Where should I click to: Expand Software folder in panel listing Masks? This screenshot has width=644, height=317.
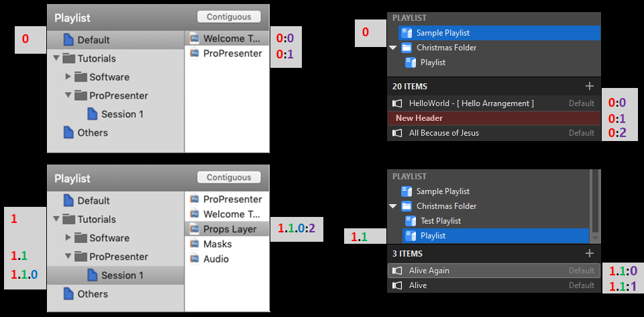(68, 238)
